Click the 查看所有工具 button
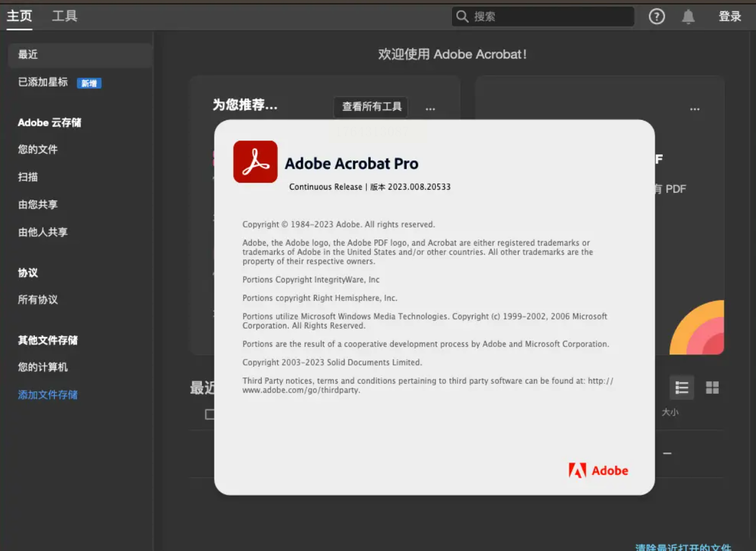 pyautogui.click(x=371, y=107)
